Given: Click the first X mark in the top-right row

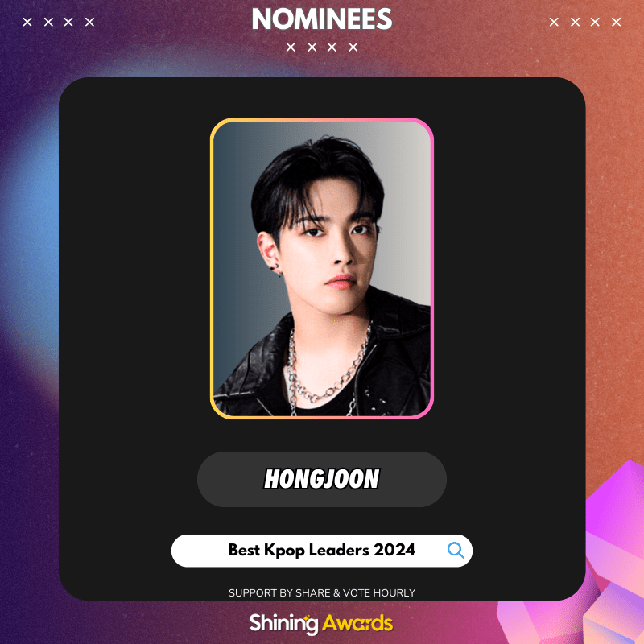Looking at the screenshot, I should pos(554,22).
